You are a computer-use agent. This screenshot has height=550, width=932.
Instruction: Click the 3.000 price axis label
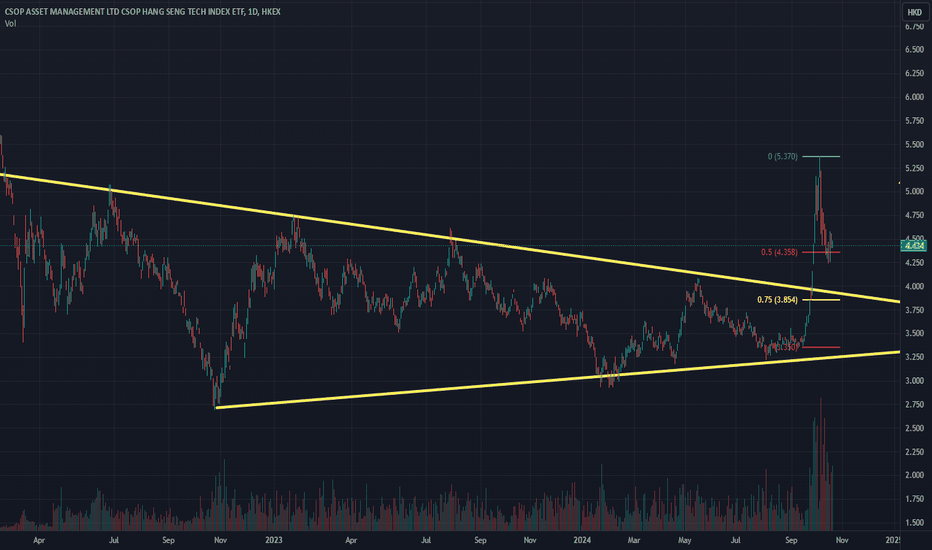point(914,381)
